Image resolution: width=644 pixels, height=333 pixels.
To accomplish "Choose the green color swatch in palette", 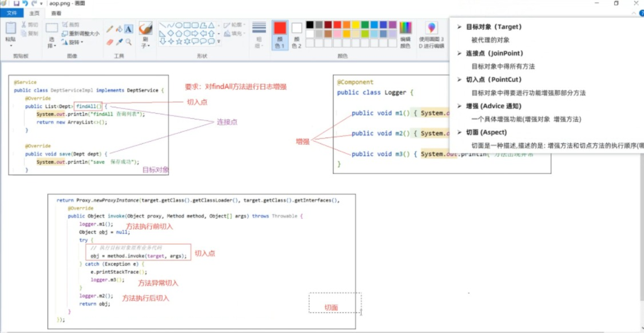I will tap(365, 25).
